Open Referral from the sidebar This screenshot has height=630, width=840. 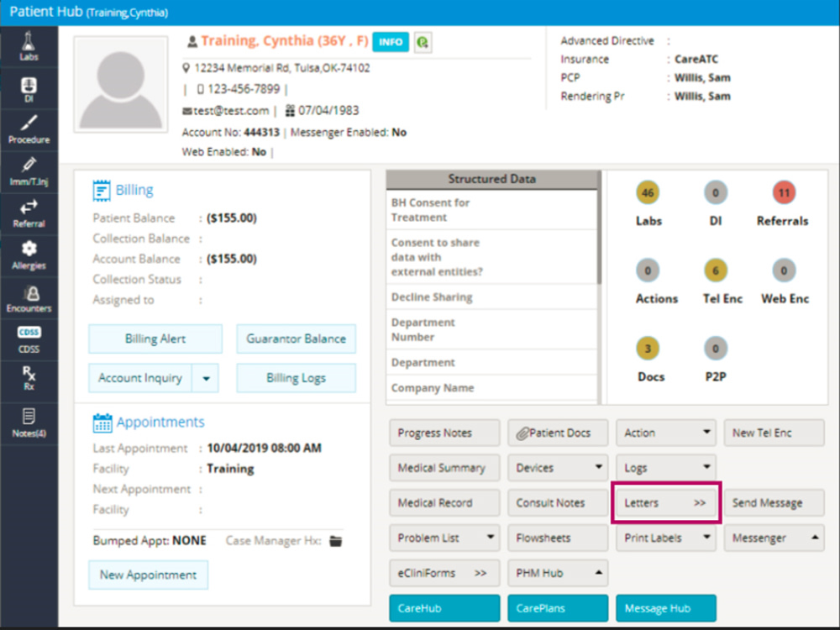coord(29,214)
